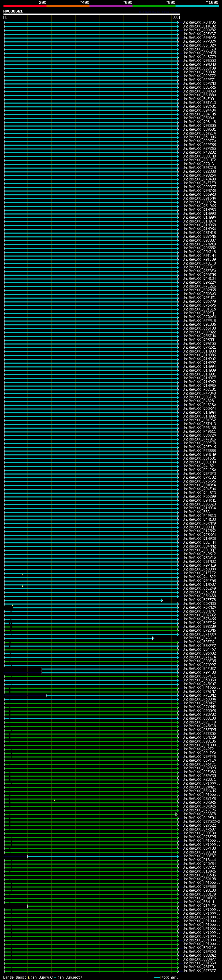Click UniRef100_B6KFF7 label
222x980 pixels.
(x=199, y=646)
